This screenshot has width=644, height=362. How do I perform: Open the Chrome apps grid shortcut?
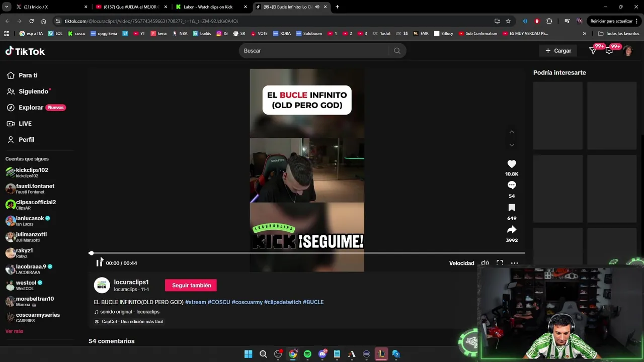pos(7,34)
